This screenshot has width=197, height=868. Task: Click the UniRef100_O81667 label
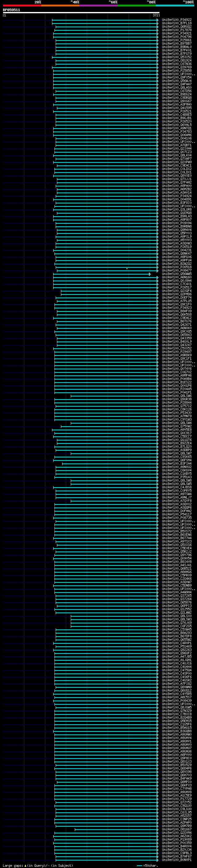[177, 829]
